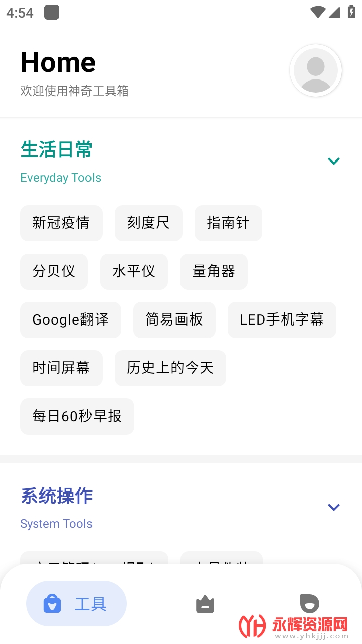The height and width of the screenshot is (644, 362).
Task: Open the 新冠疫情 tool
Action: 61,223
